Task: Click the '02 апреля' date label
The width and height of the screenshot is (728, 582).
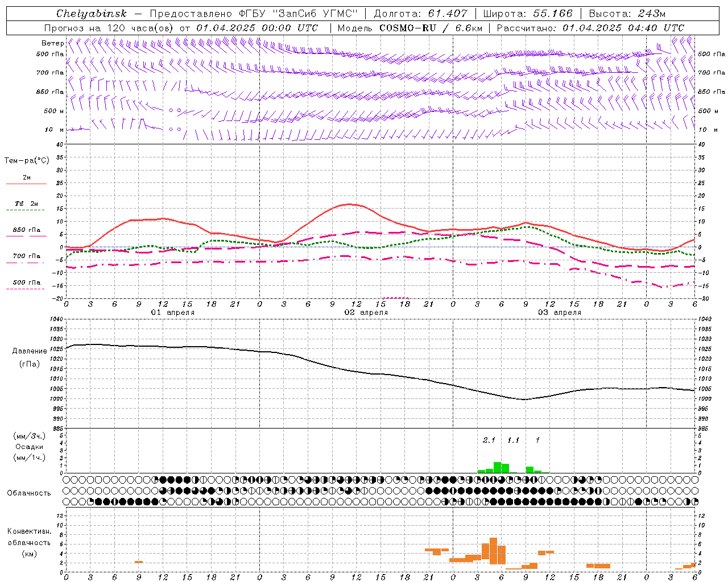Action: [x=366, y=313]
